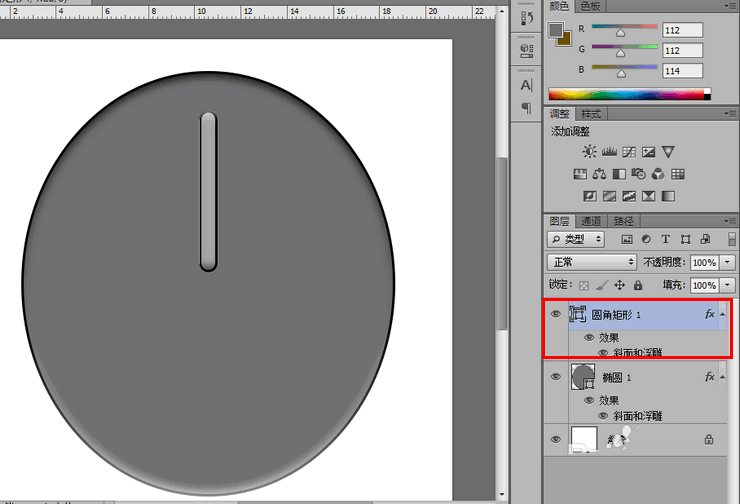The image size is (740, 504).
Task: Switch to the 通道 tab
Action: (591, 221)
